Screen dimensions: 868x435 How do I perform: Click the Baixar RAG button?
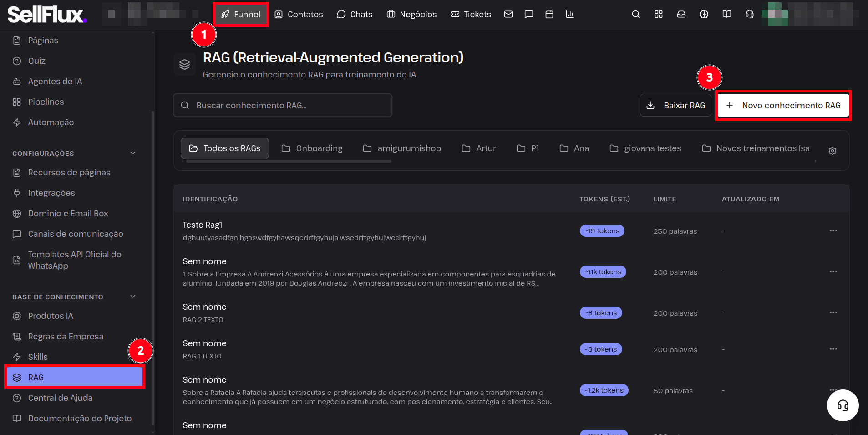(x=675, y=105)
